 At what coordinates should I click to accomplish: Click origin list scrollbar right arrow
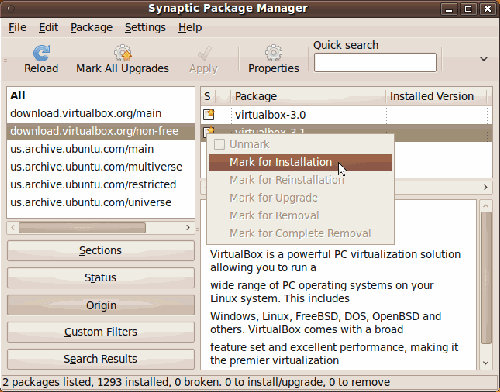click(x=188, y=228)
